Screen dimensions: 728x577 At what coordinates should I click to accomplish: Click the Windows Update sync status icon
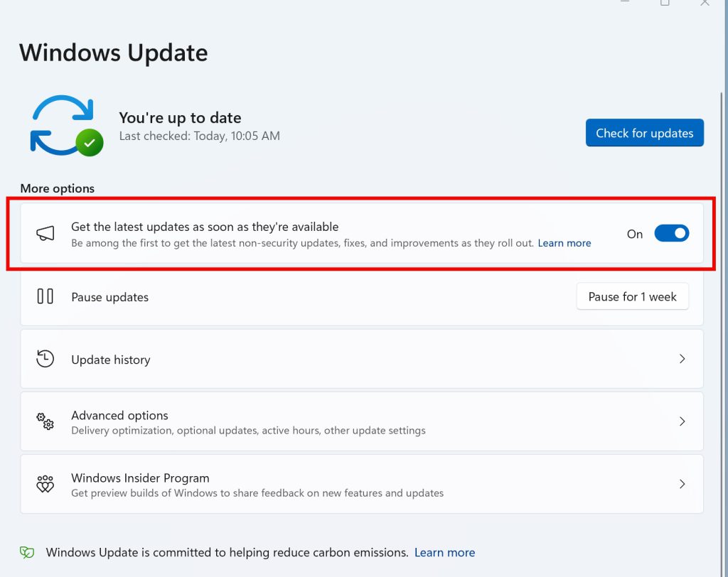(x=67, y=125)
